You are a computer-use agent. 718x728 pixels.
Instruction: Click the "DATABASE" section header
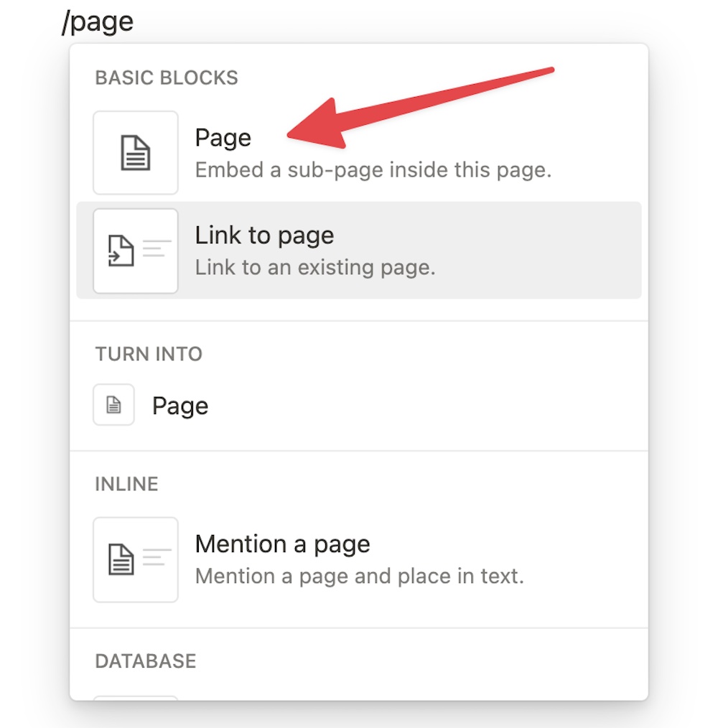click(146, 661)
